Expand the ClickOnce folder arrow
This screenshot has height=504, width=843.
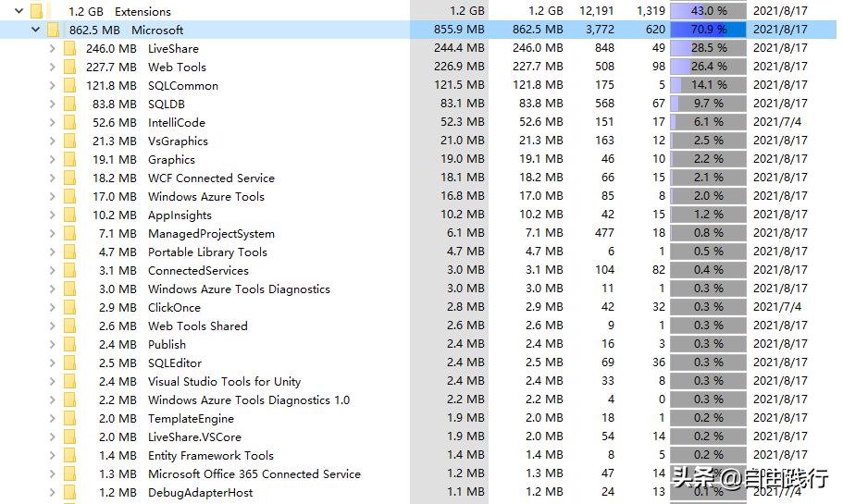pos(52,307)
